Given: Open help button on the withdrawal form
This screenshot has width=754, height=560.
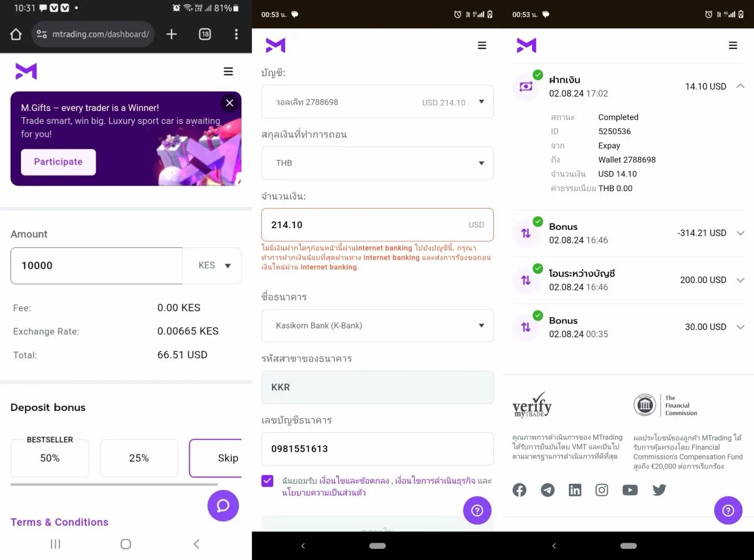Looking at the screenshot, I should (x=477, y=511).
